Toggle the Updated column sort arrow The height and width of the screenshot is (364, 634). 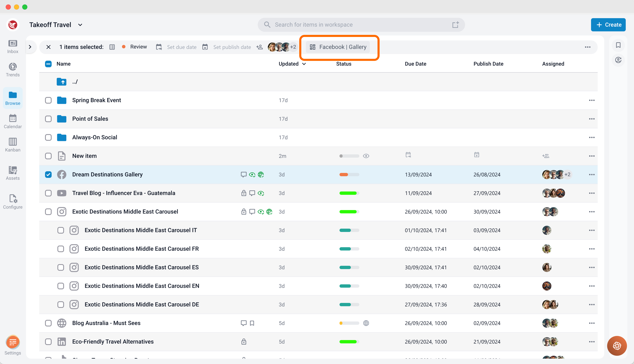(x=304, y=64)
